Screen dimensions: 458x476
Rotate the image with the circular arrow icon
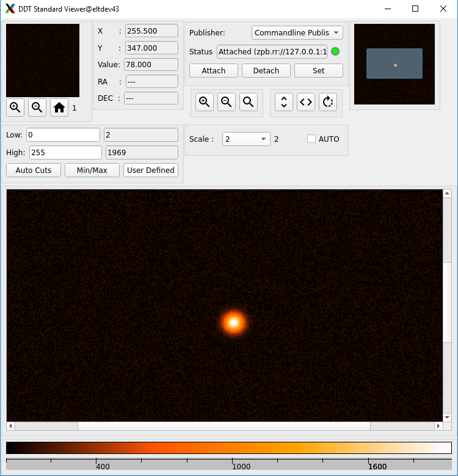[x=328, y=103]
